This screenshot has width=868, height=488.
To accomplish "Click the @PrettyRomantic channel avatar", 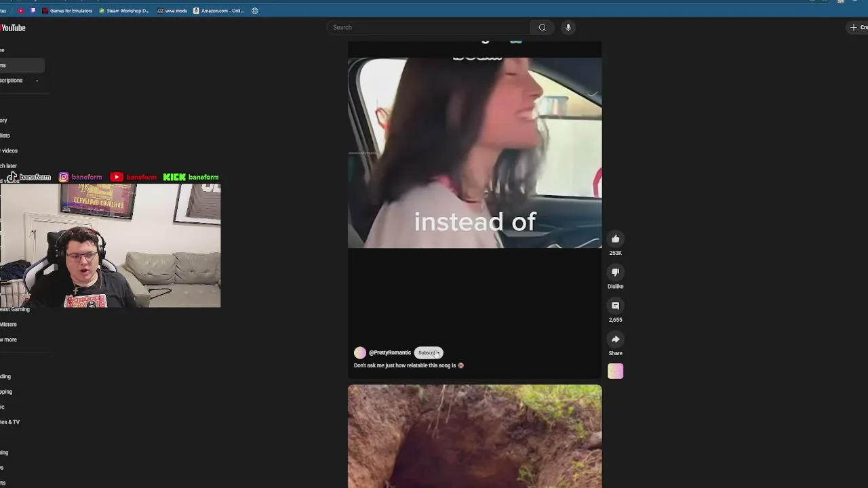I will click(x=360, y=352).
